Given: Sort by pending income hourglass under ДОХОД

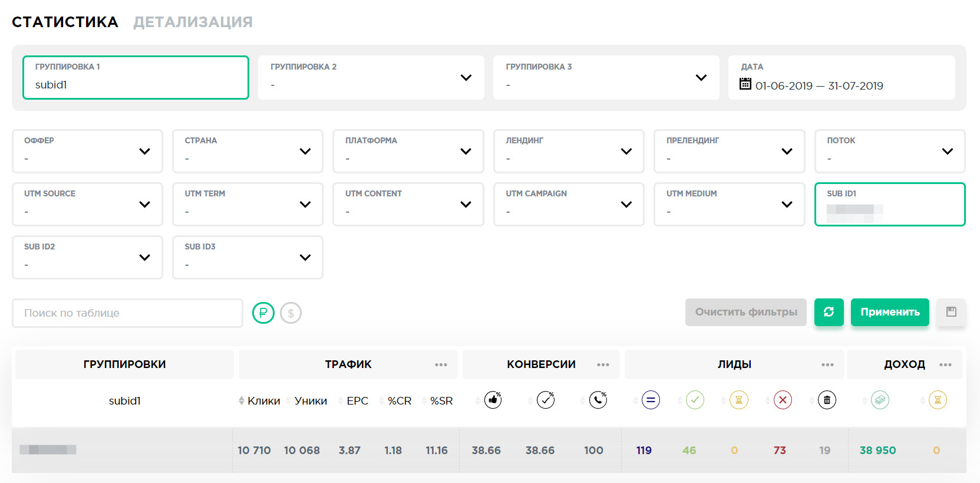Looking at the screenshot, I should coord(938,400).
